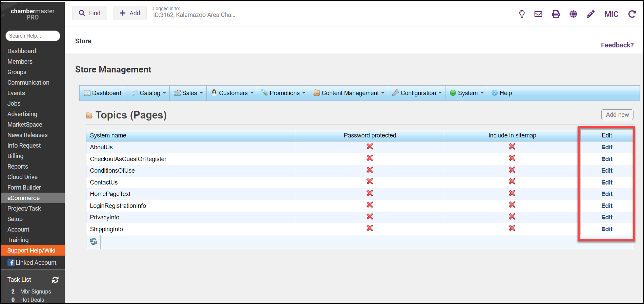The width and height of the screenshot is (644, 304).
Task: Open the Feedback link
Action: 617,45
